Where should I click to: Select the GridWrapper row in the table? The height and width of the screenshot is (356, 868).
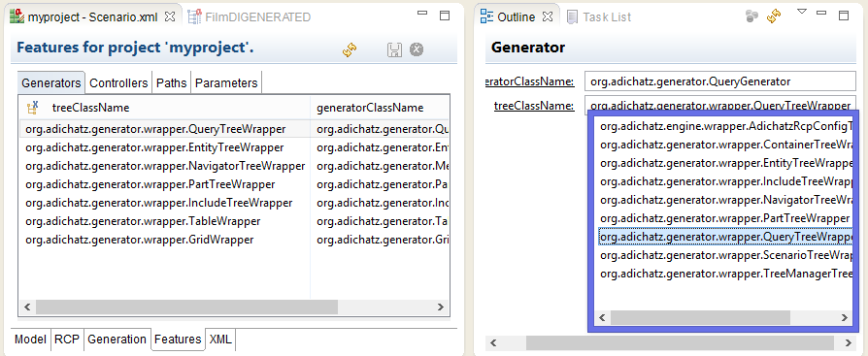(234, 240)
